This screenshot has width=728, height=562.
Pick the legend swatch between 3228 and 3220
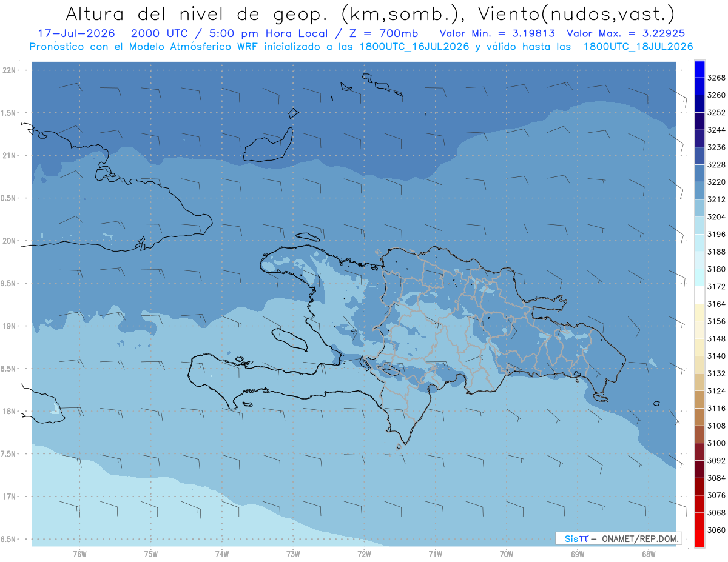point(699,173)
